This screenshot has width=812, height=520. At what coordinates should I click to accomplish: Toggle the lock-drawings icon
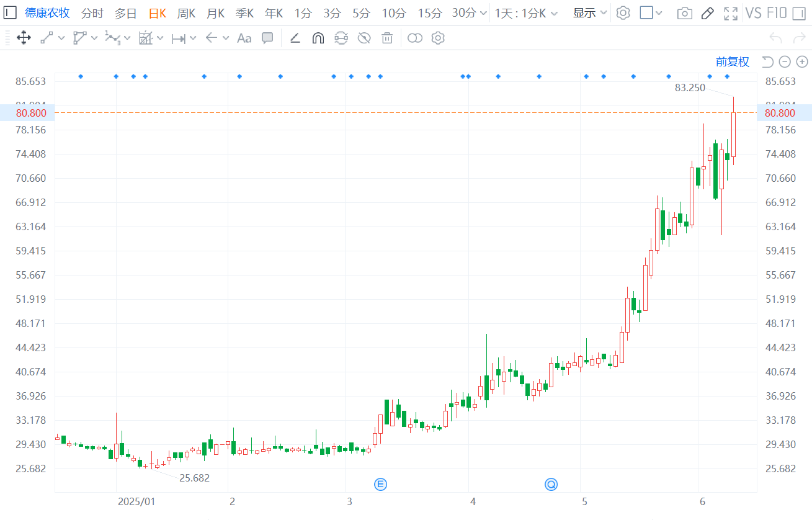tap(341, 38)
